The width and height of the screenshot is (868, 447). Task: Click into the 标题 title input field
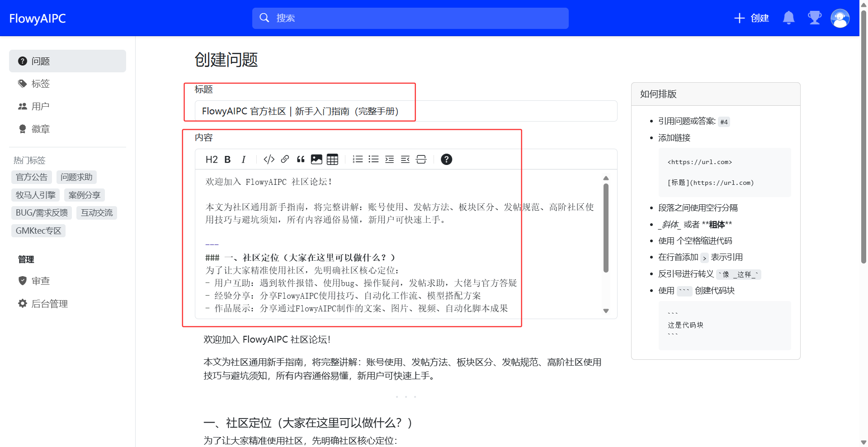point(406,111)
